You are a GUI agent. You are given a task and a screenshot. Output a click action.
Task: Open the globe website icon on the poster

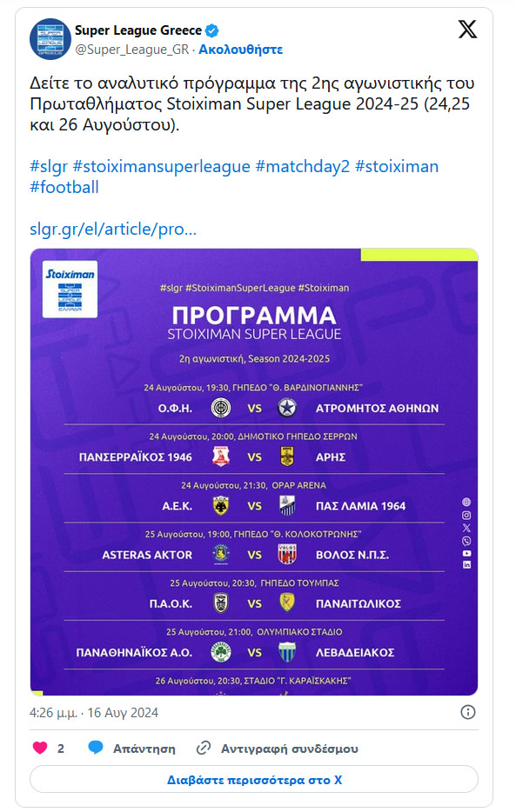(466, 502)
